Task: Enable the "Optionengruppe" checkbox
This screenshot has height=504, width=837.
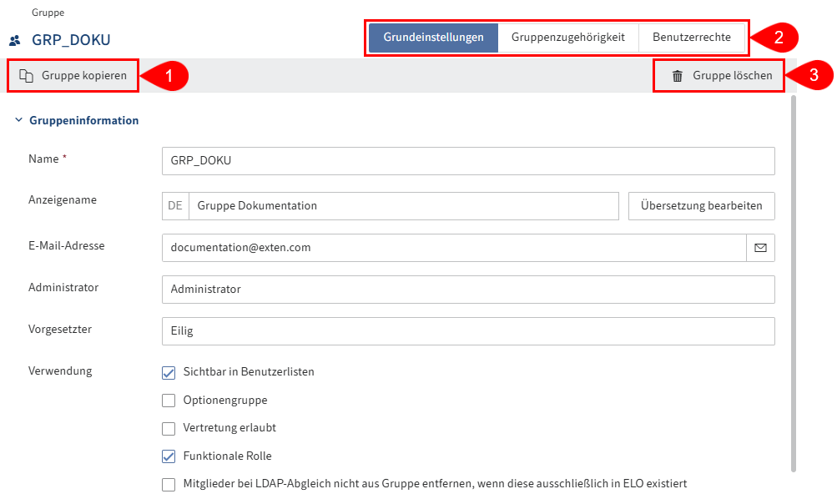Action: pyautogui.click(x=168, y=400)
